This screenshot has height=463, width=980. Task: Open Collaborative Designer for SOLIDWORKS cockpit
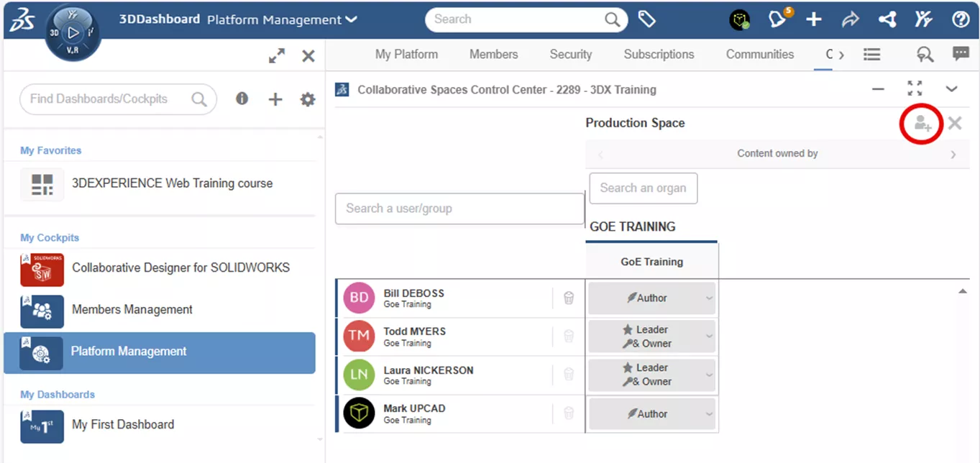pos(160,268)
